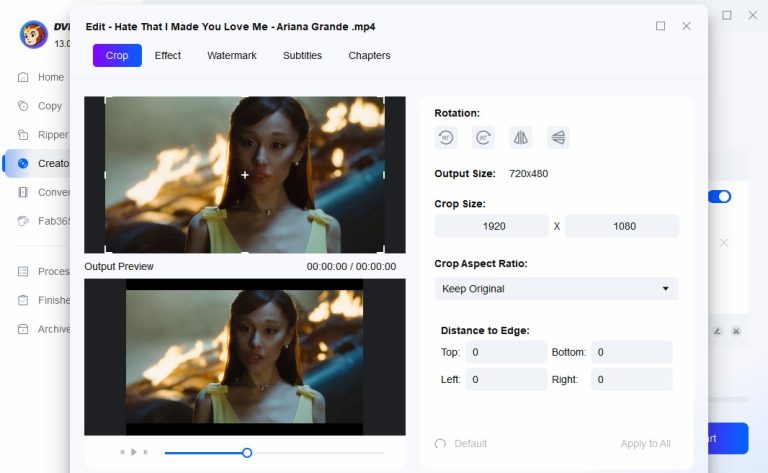Open the Watermark tab
The image size is (768, 473).
(x=232, y=55)
